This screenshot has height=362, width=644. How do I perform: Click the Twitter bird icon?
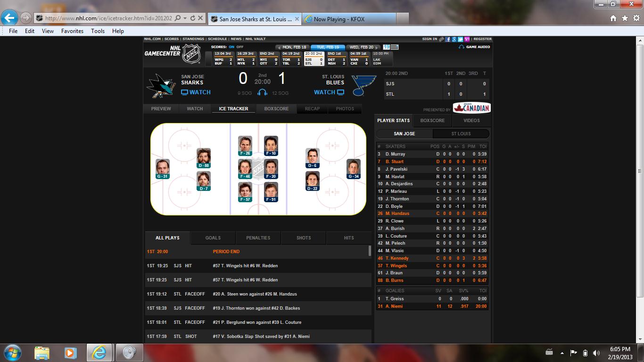460,39
